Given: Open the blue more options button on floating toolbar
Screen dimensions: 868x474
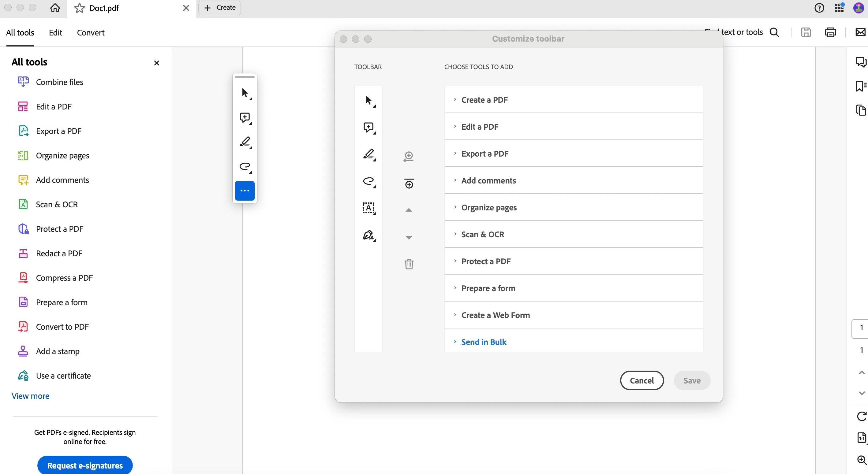Looking at the screenshot, I should click(x=245, y=191).
